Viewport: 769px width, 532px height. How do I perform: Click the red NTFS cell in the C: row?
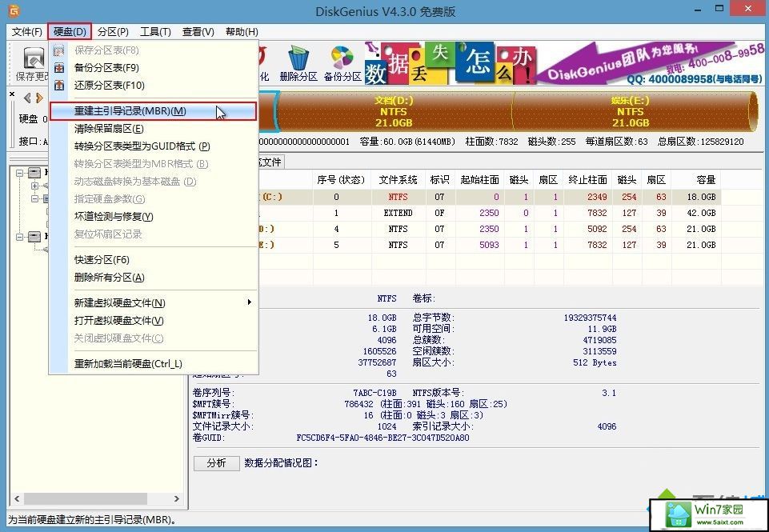(399, 197)
